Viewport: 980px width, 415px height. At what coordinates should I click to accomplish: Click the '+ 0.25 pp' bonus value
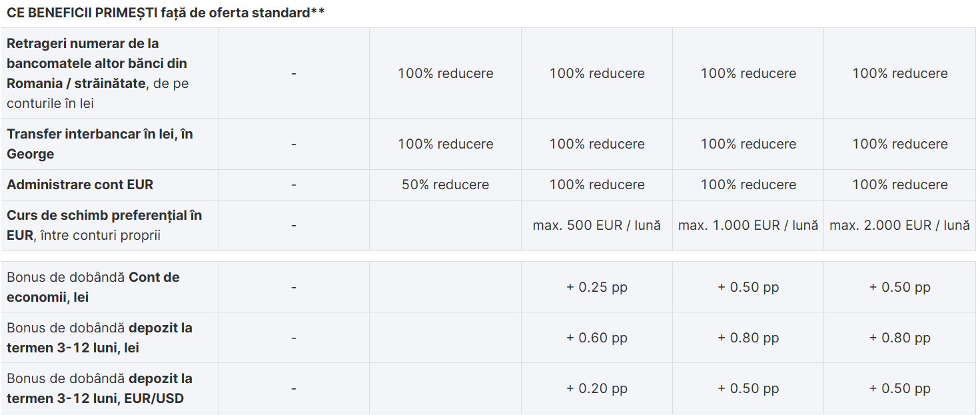click(597, 287)
